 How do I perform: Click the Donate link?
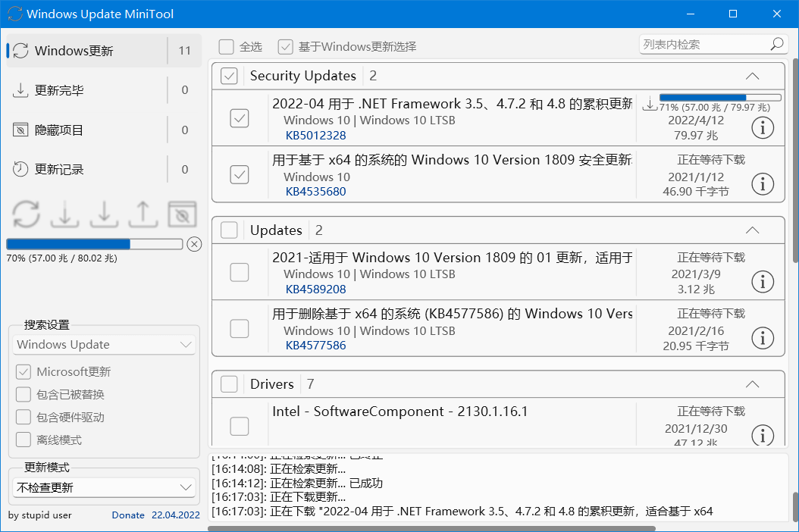[128, 515]
